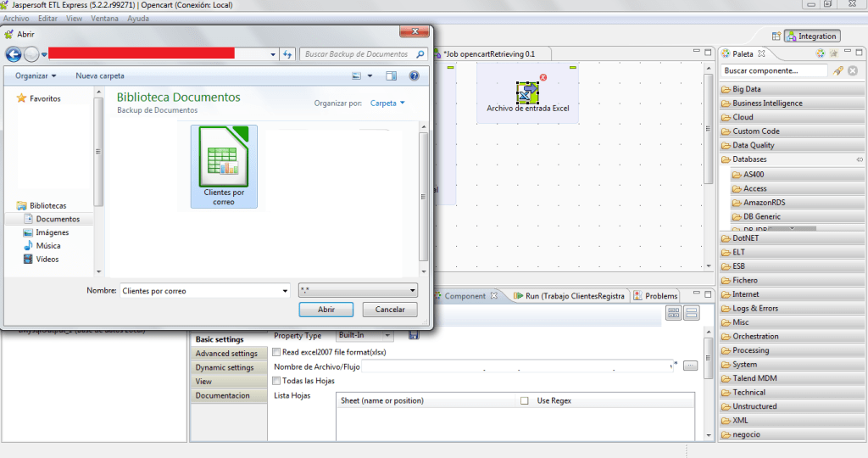Open the Ventana menu
The height and width of the screenshot is (458, 868).
tap(104, 18)
